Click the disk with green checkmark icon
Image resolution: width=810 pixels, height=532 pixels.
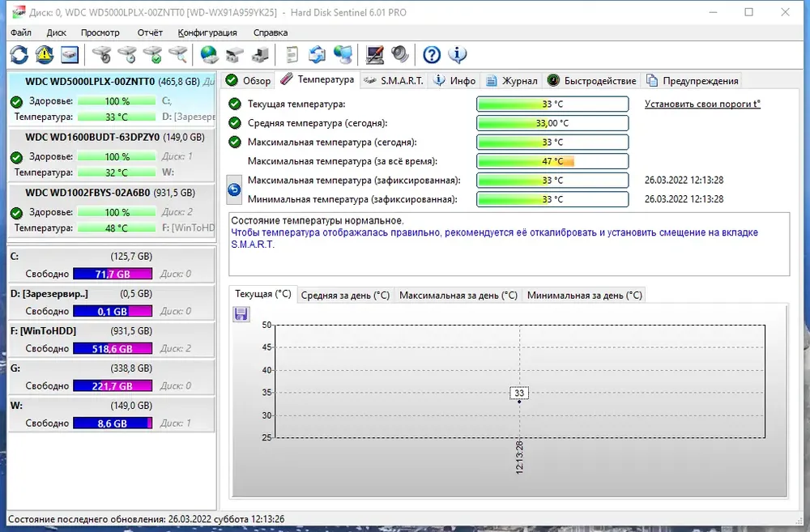[153, 54]
